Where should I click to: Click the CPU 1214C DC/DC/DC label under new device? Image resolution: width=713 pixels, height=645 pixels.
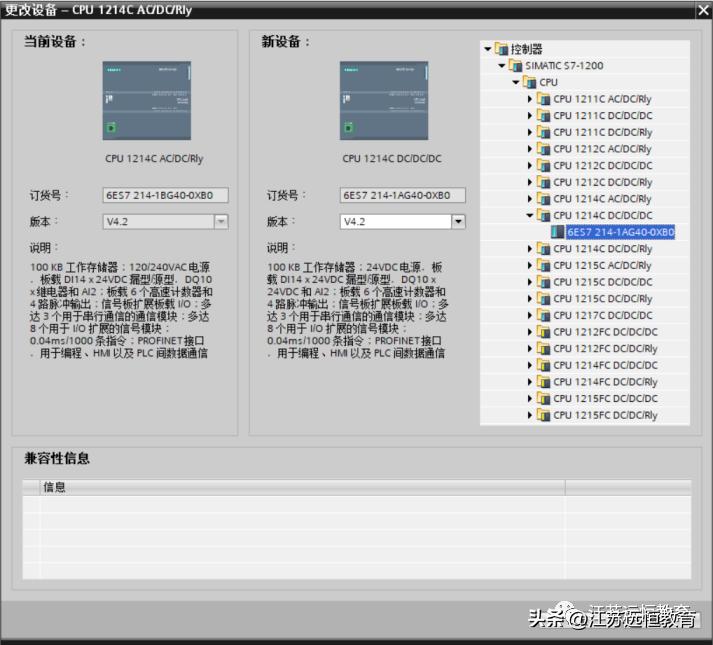pos(392,159)
